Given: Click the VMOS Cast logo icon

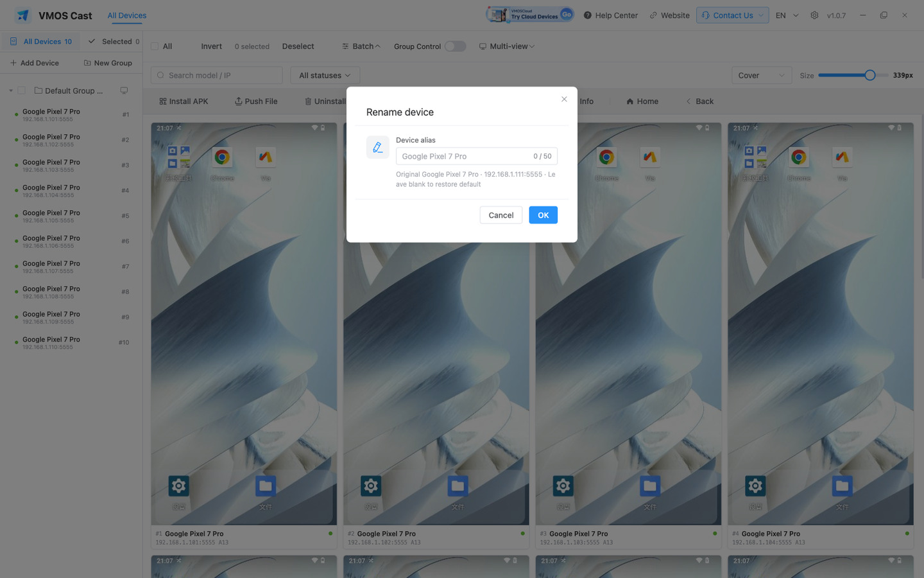Looking at the screenshot, I should (x=23, y=15).
